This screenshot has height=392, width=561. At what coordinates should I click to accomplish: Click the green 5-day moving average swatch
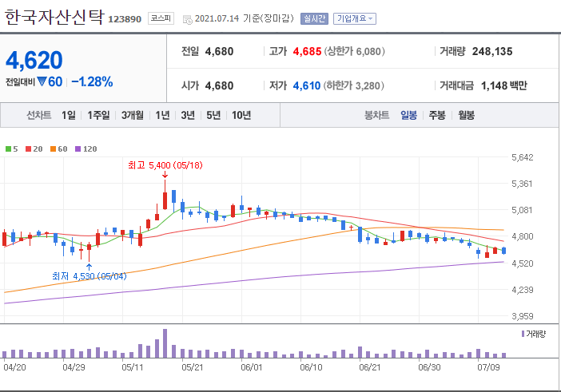(x=8, y=149)
